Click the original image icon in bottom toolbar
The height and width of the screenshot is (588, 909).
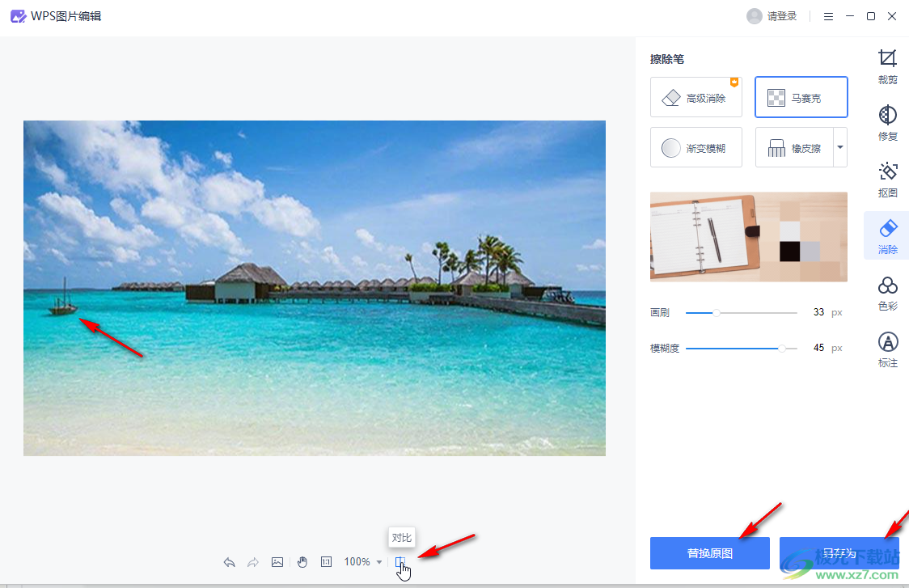[277, 562]
